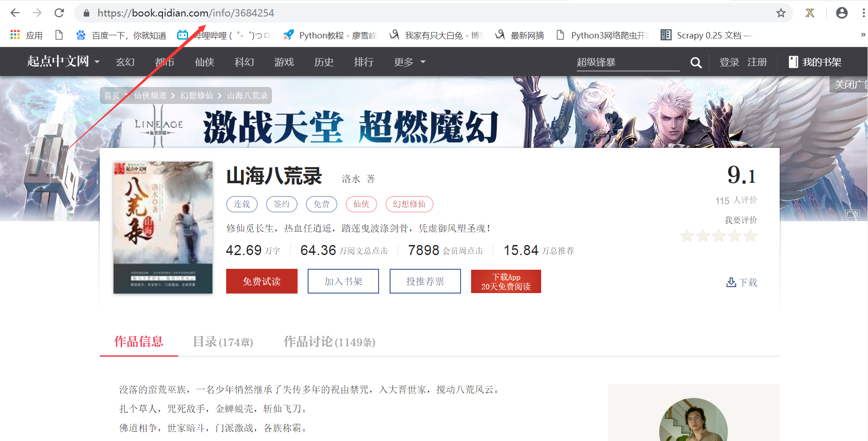868x441 pixels.
Task: Open the browser three-dot menu
Action: pos(863,13)
